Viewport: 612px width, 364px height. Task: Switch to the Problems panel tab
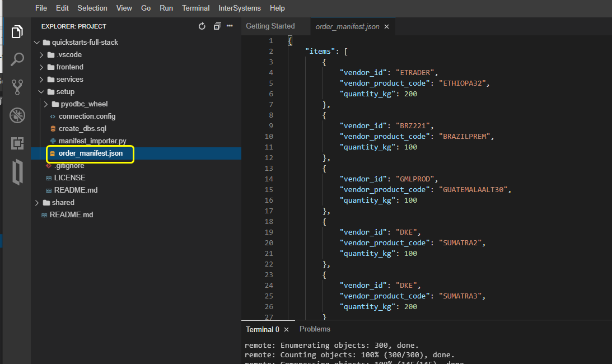tap(315, 329)
